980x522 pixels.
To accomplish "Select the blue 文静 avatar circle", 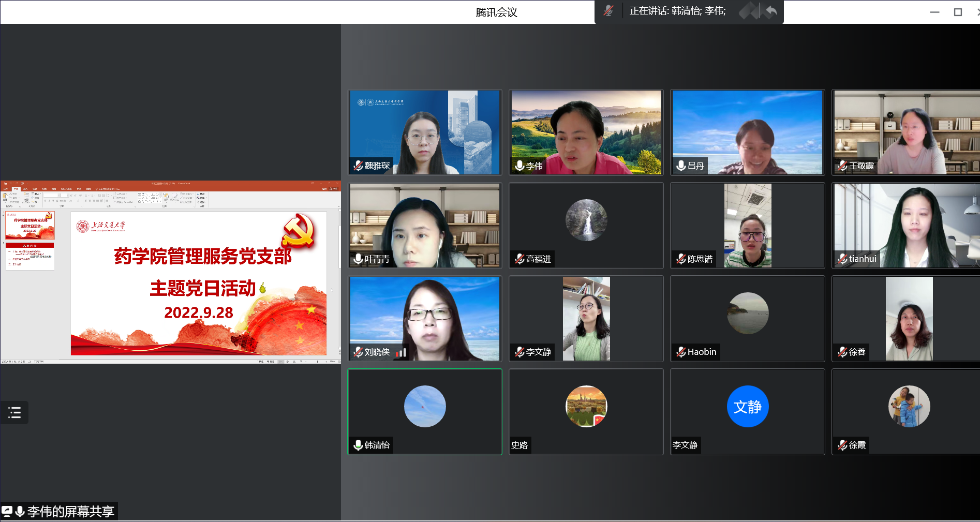I will click(x=748, y=407).
